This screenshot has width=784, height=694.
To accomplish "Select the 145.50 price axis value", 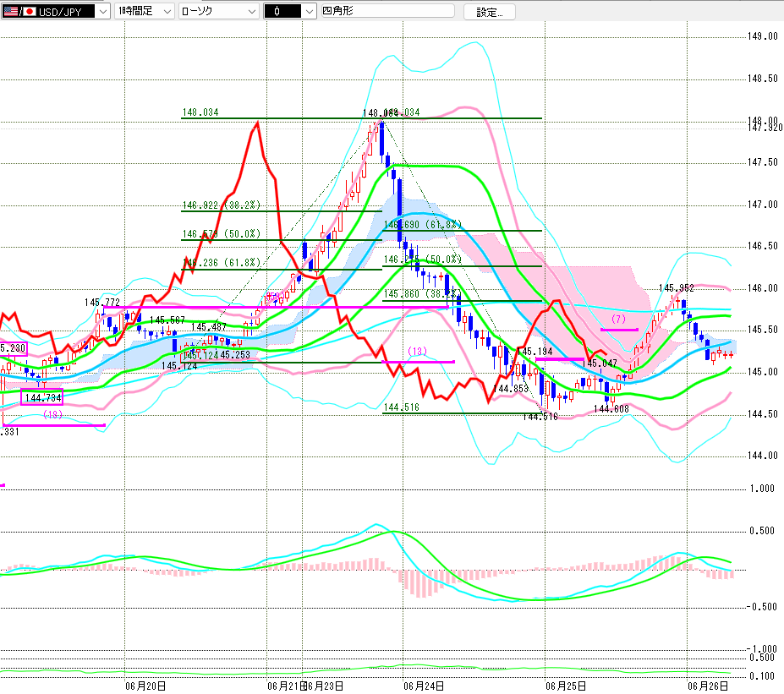I will point(763,330).
